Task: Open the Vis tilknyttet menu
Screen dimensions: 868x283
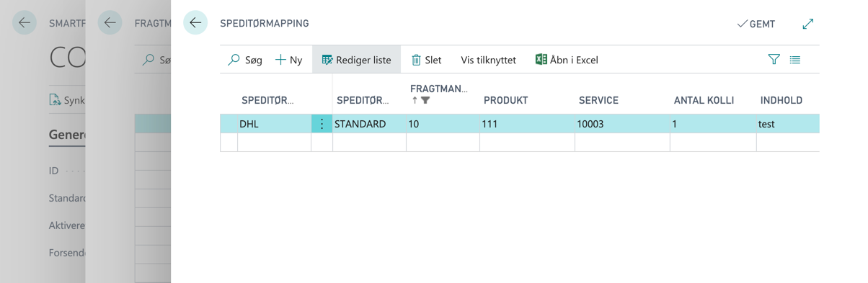Action: pyautogui.click(x=488, y=60)
